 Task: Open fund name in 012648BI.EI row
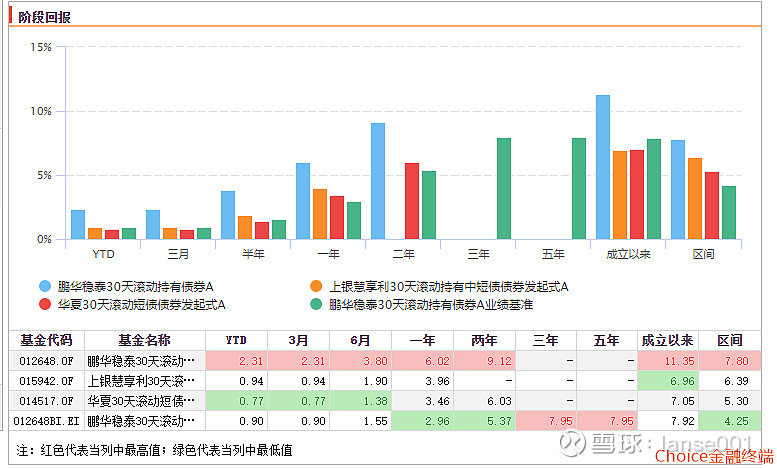point(141,421)
